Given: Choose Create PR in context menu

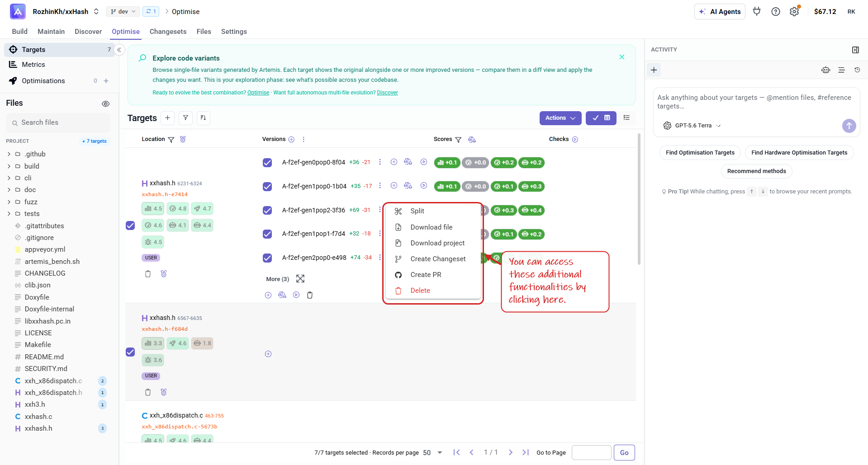Looking at the screenshot, I should 432,275.
